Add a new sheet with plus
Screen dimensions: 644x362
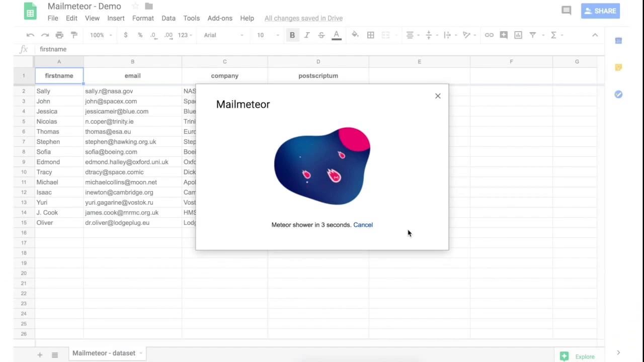tap(40, 355)
